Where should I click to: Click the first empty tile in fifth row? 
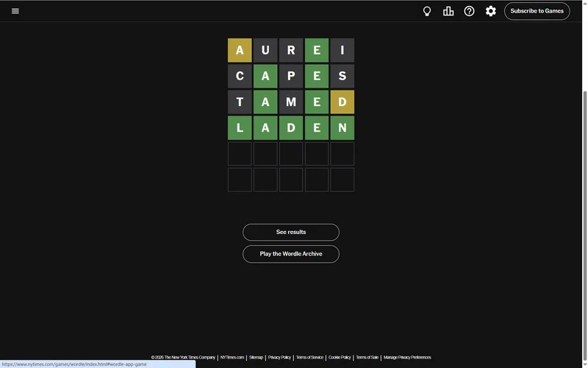tap(240, 154)
